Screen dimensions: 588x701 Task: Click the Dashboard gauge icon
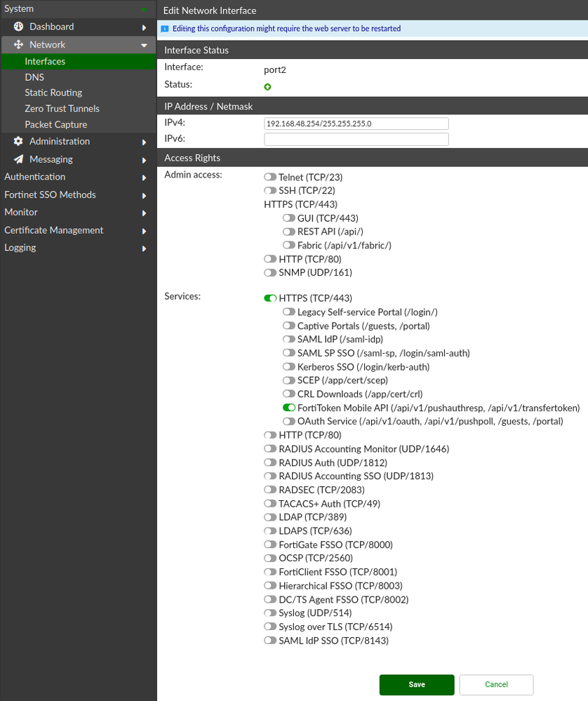[19, 27]
